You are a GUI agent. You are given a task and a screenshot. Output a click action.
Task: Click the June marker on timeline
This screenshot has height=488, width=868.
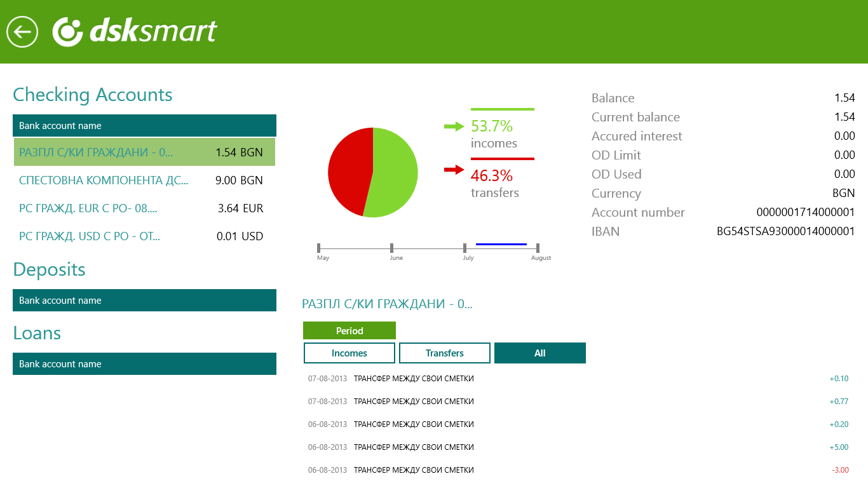tap(392, 248)
